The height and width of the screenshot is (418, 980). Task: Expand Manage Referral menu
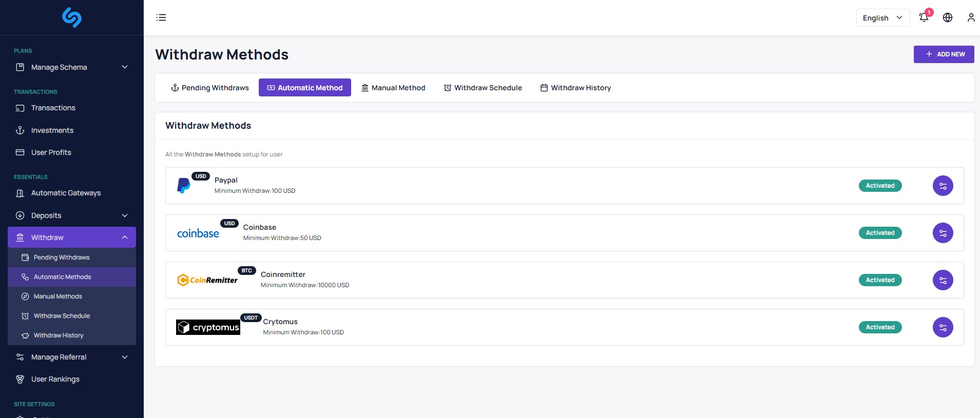[x=72, y=357]
